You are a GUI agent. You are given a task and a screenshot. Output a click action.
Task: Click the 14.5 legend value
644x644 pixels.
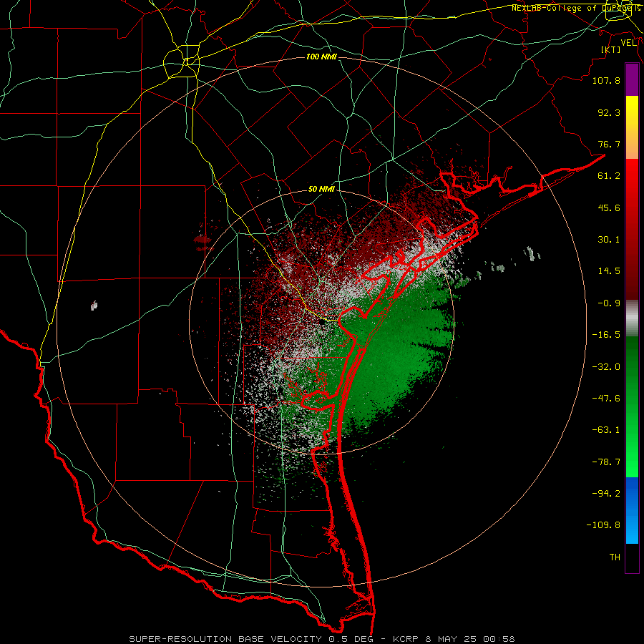(609, 271)
